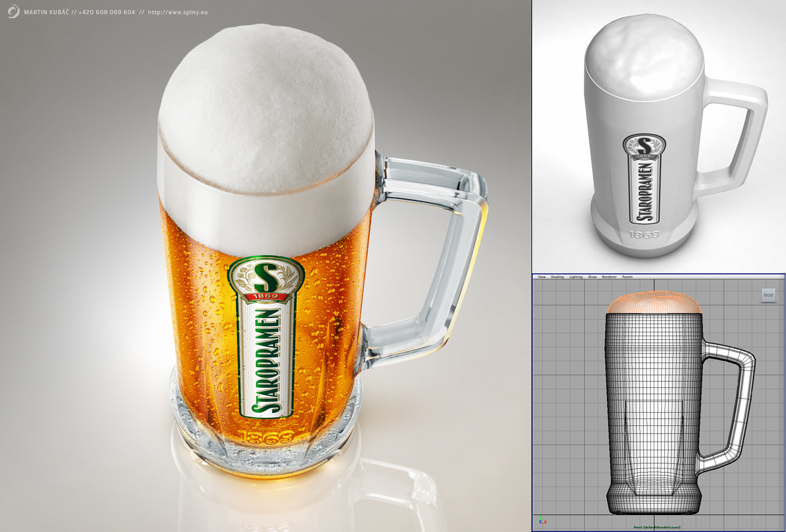The width and height of the screenshot is (786, 532).
Task: Click the front (defaultRenderLayer) camera label
Action: coord(656,528)
